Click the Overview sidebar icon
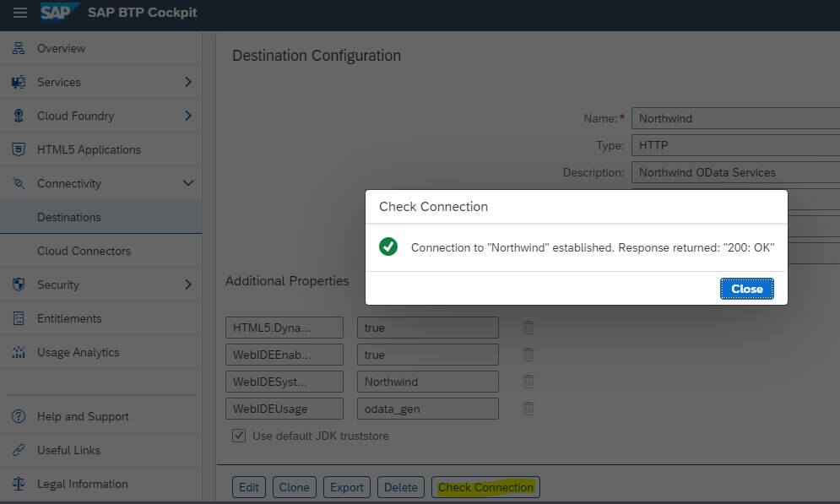Image resolution: width=840 pixels, height=504 pixels. (x=19, y=48)
